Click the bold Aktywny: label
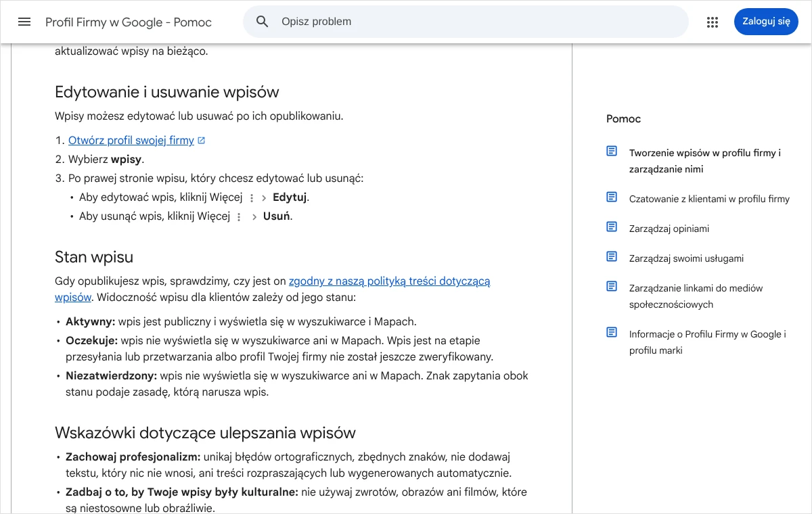The image size is (812, 514). coord(91,322)
